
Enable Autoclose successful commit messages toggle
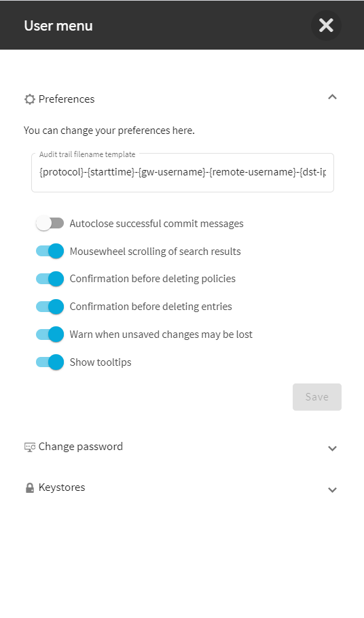[50, 224]
